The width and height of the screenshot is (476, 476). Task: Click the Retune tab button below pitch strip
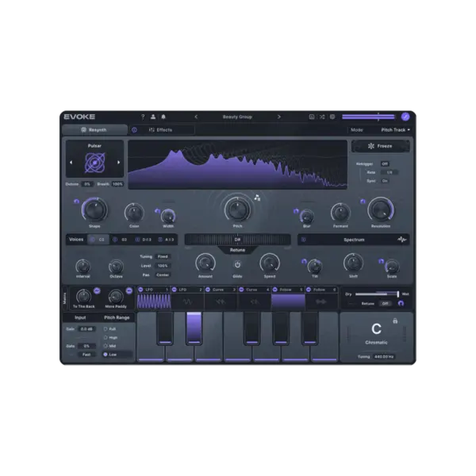(237, 250)
